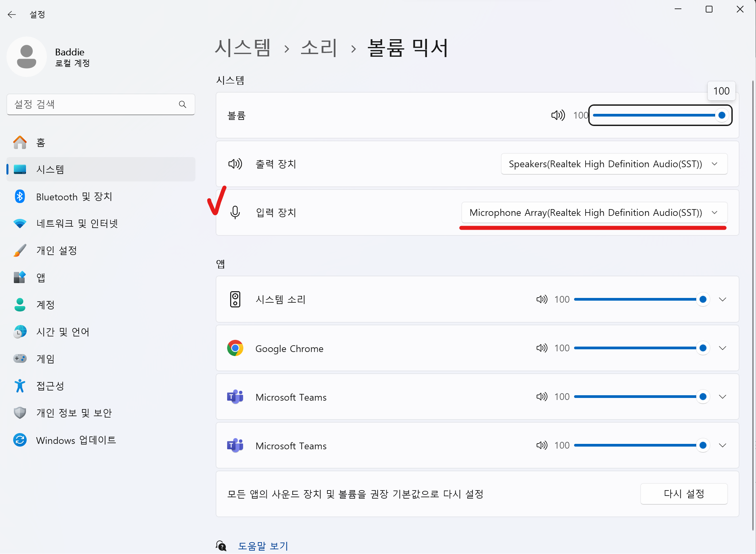Click the 다시 설정 reset button
Screen dimensions: 756x554
(683, 494)
